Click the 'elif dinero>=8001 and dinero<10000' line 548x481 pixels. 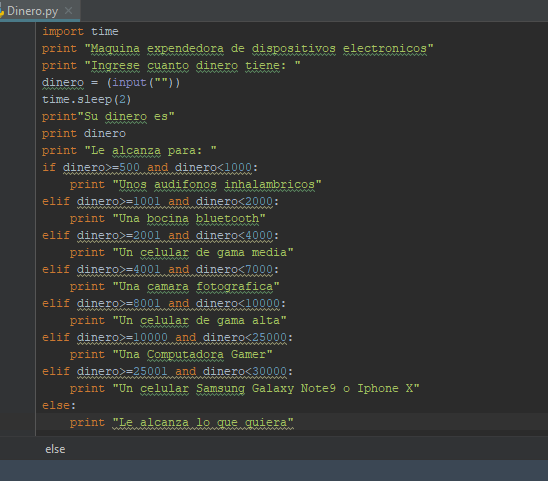pyautogui.click(x=164, y=303)
